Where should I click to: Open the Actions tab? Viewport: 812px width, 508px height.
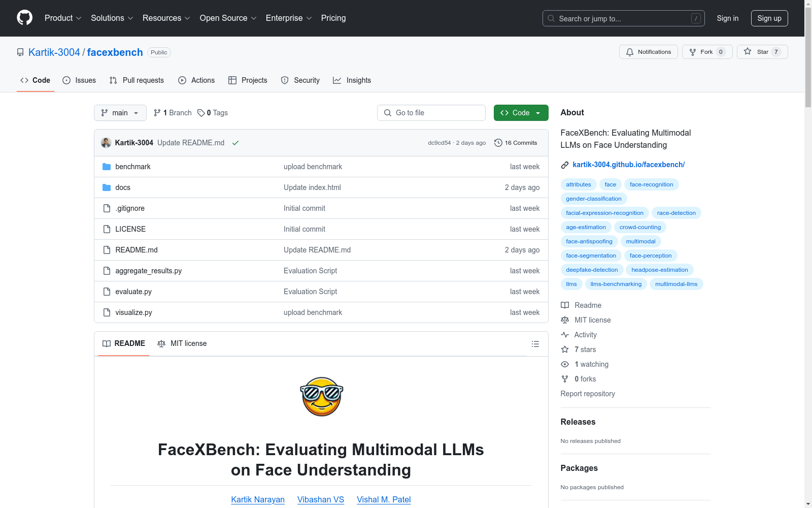[196, 80]
